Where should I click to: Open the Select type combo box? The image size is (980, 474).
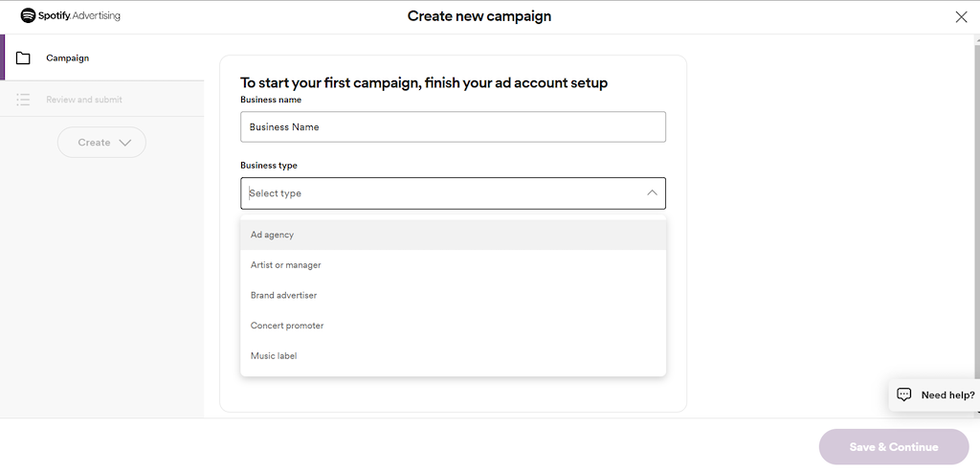coord(453,193)
